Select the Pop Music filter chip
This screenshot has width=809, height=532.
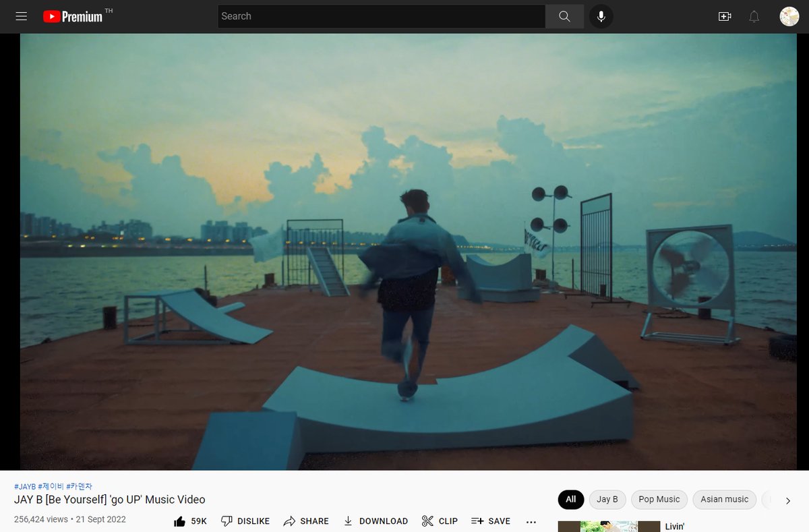(x=659, y=500)
